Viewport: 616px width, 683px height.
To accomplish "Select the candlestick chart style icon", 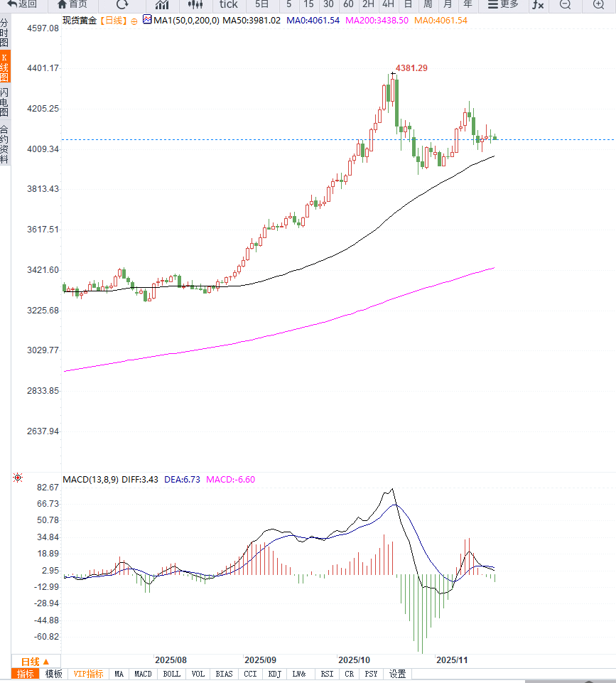I will click(x=195, y=4).
